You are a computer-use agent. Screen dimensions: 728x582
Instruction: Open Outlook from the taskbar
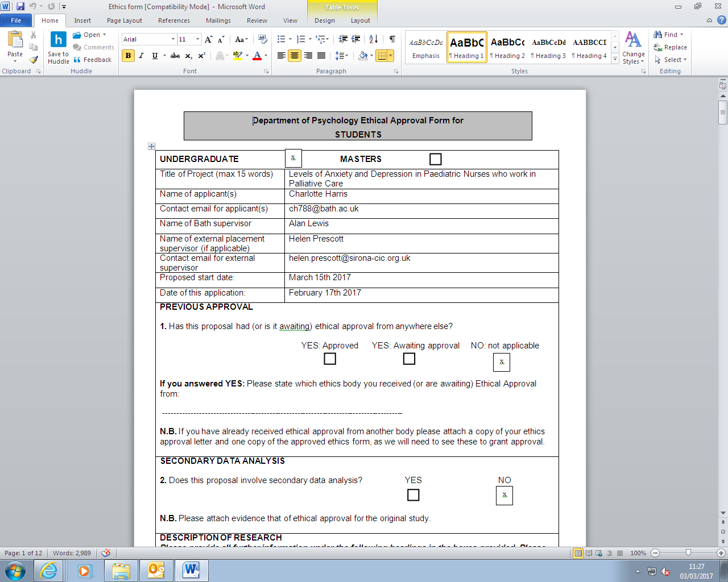(156, 571)
